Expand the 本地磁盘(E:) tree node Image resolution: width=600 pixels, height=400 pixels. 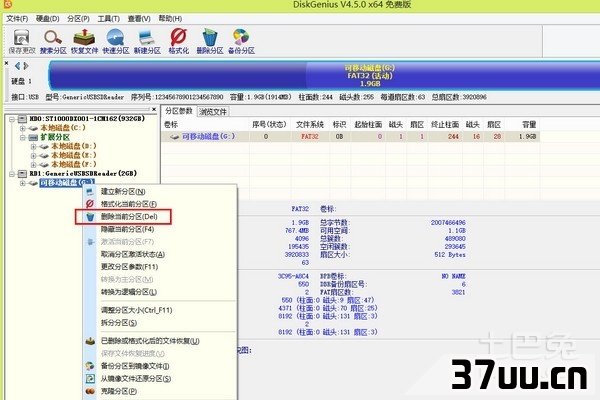(x=33, y=156)
